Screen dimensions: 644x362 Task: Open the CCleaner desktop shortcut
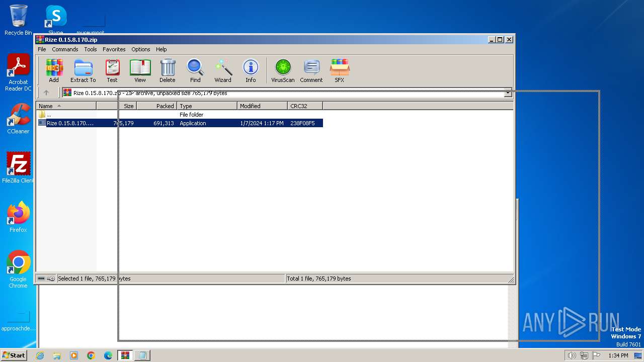click(18, 119)
